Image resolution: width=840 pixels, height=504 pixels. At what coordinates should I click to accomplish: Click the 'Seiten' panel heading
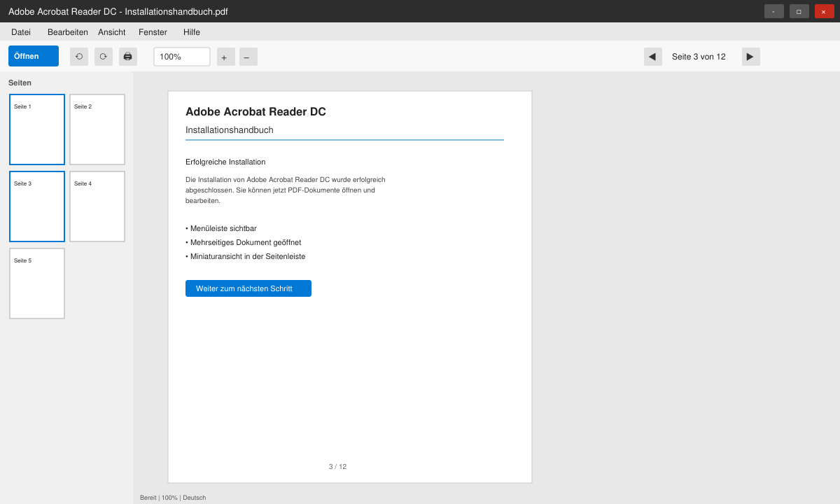(20, 83)
